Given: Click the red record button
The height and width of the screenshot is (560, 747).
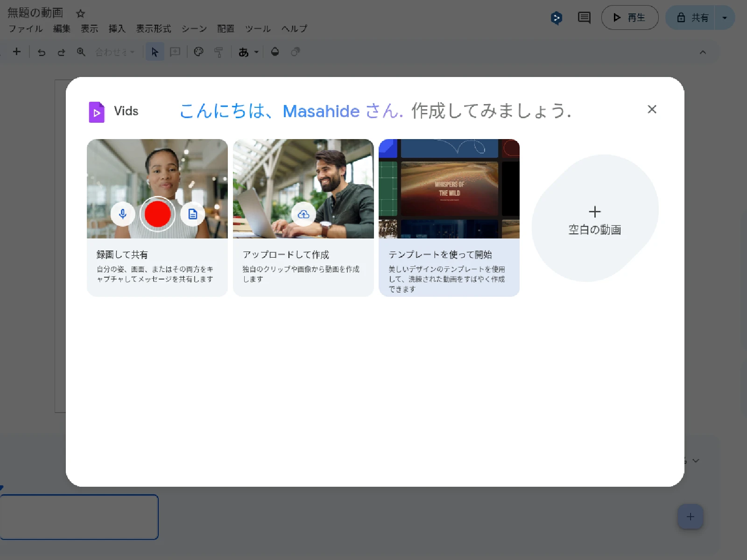Looking at the screenshot, I should pyautogui.click(x=158, y=214).
